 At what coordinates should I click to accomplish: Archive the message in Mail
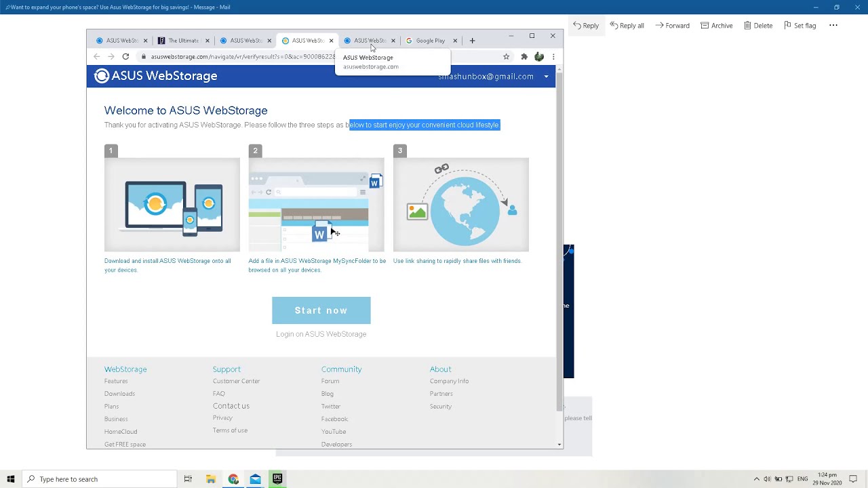717,25
